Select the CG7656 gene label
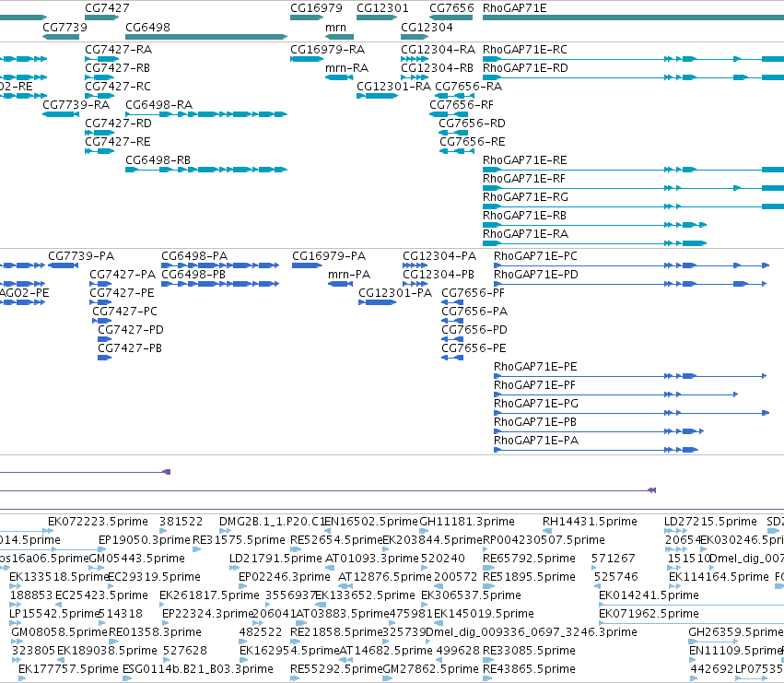This screenshot has height=683, width=784. coord(451,8)
